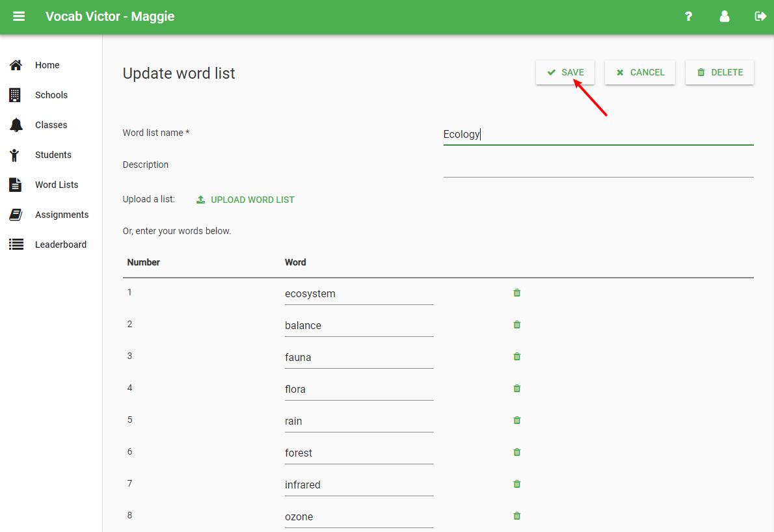Edit the word balance field
774x532 pixels.
[x=359, y=326]
